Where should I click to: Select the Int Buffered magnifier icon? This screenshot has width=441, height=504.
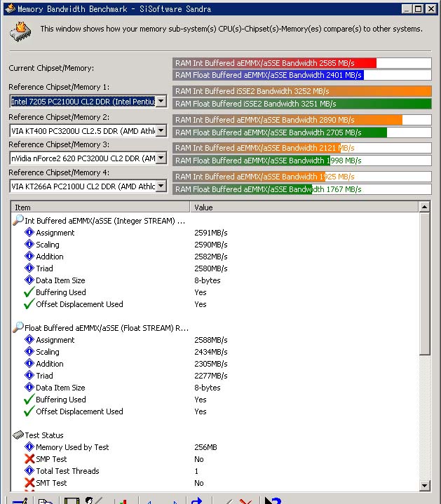coord(18,221)
